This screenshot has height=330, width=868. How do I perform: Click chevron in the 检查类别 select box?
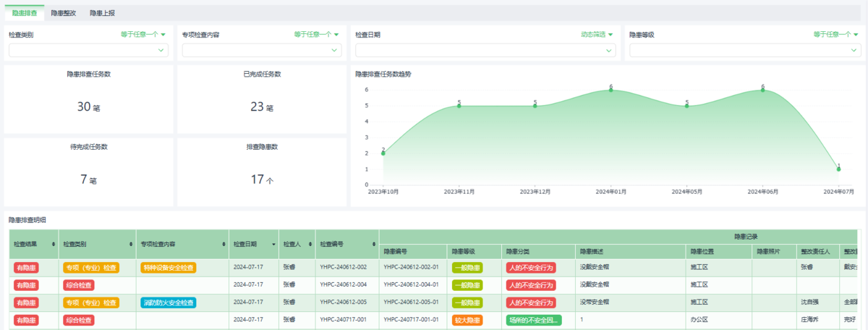point(161,51)
